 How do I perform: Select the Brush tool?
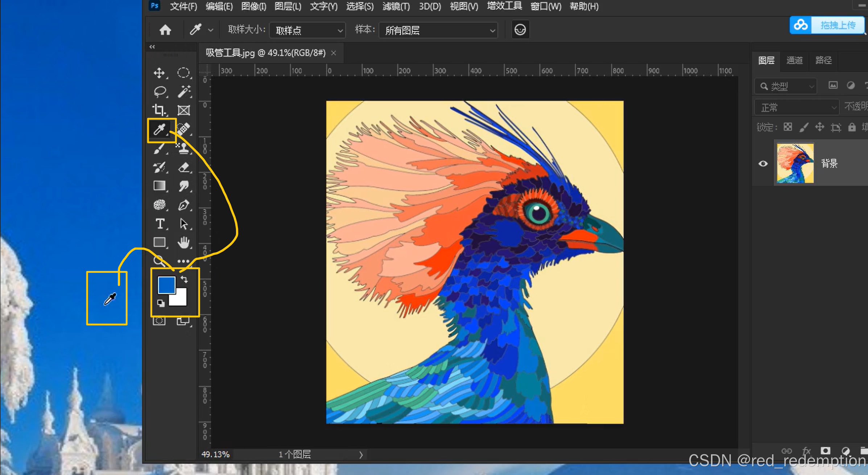[160, 148]
